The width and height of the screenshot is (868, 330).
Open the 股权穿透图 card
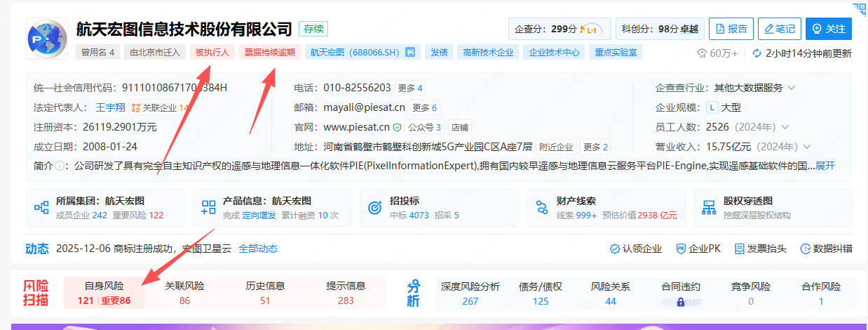click(x=773, y=208)
